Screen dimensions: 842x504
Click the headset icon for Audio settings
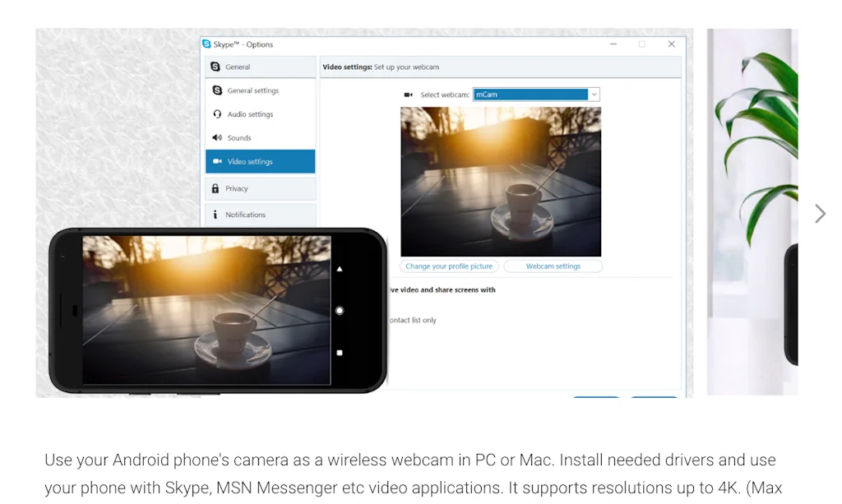pos(217,114)
